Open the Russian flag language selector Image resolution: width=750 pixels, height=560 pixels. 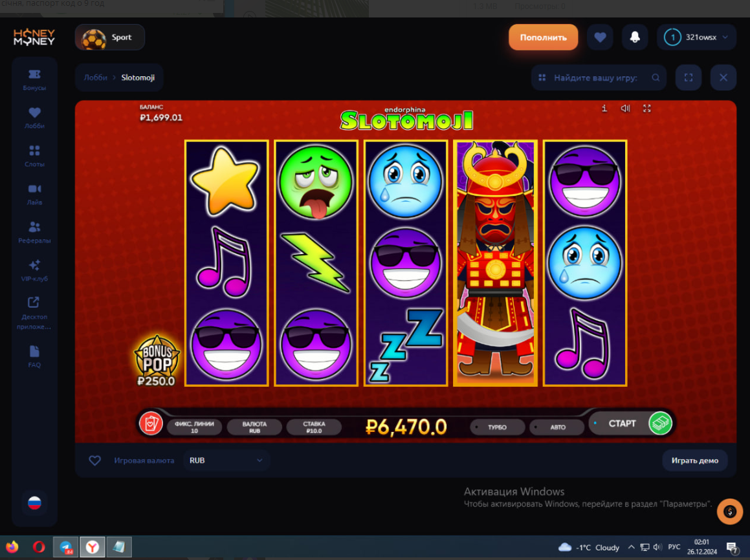tap(34, 502)
